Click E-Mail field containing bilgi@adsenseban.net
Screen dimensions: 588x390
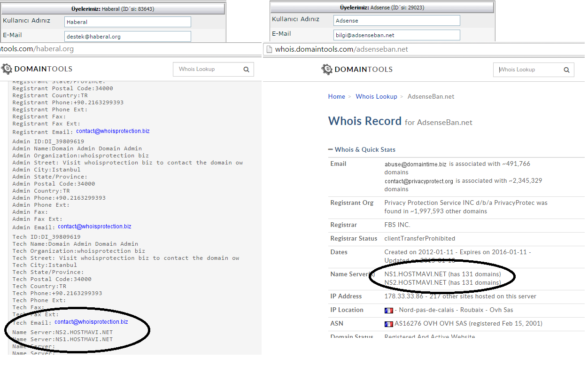(396, 35)
